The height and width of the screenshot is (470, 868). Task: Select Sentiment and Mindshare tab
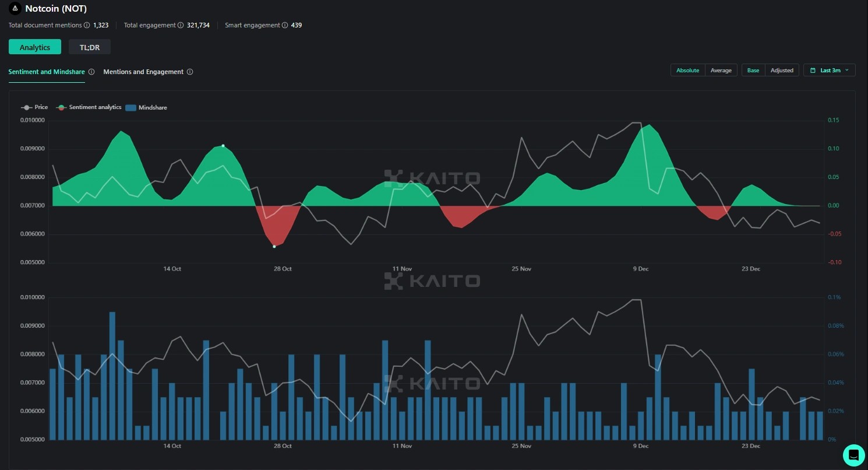(47, 72)
